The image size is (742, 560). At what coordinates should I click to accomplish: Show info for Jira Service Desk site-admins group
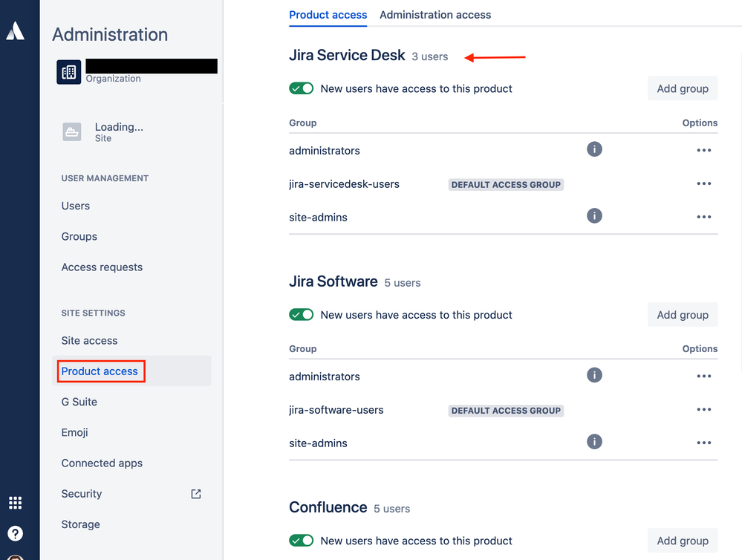tap(594, 216)
